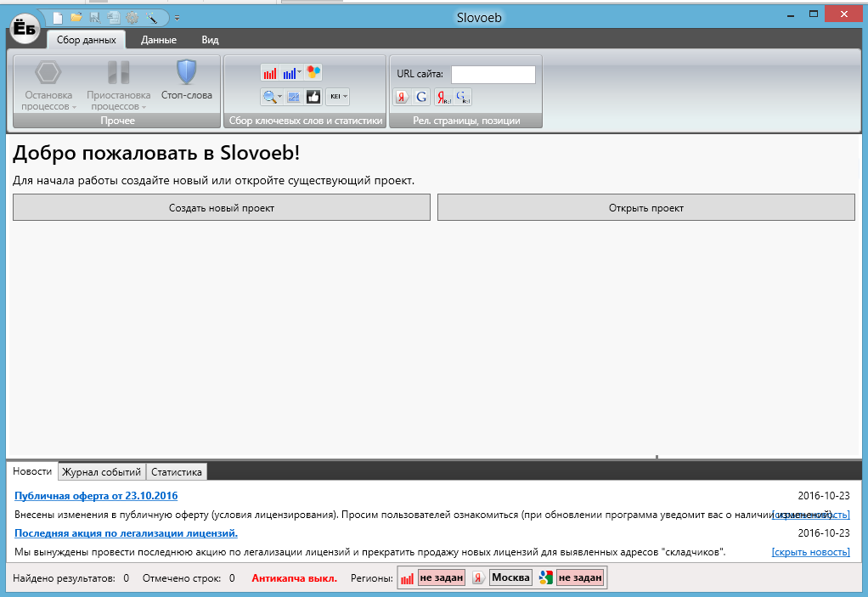This screenshot has height=597, width=868.
Task: Open the Вид ribbon tab
Action: pos(211,40)
